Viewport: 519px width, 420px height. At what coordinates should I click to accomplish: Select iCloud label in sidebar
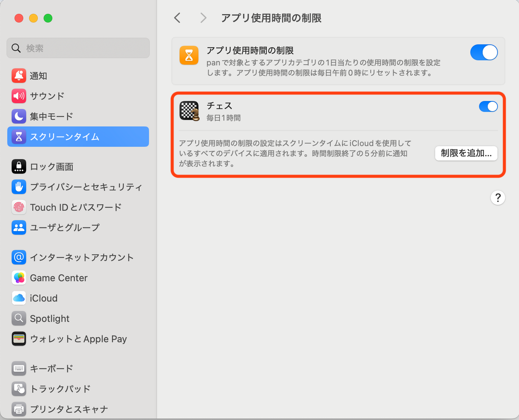pyautogui.click(x=44, y=298)
